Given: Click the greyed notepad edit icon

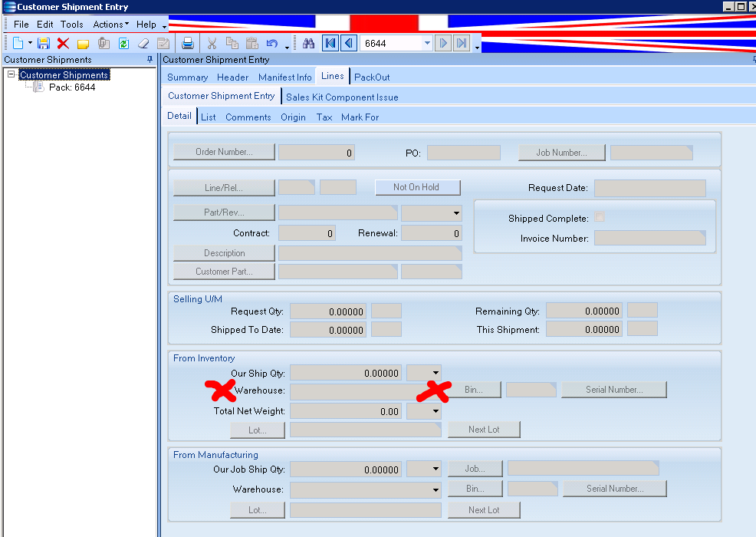Looking at the screenshot, I should (163, 44).
